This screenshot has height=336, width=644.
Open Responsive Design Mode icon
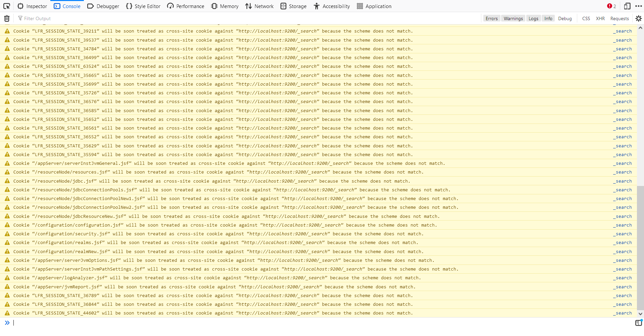tap(627, 6)
